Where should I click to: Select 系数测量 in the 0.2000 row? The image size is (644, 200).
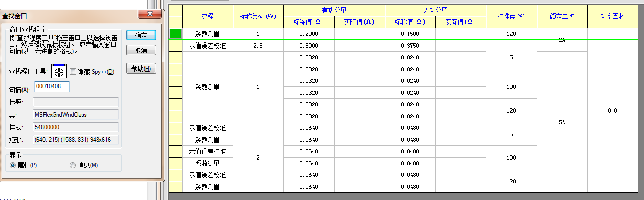(x=207, y=34)
